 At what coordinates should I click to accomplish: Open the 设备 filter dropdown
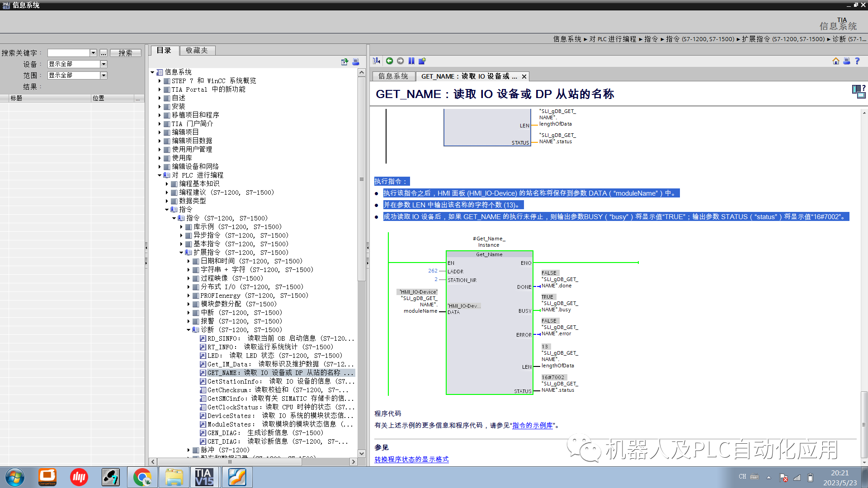[x=104, y=64]
